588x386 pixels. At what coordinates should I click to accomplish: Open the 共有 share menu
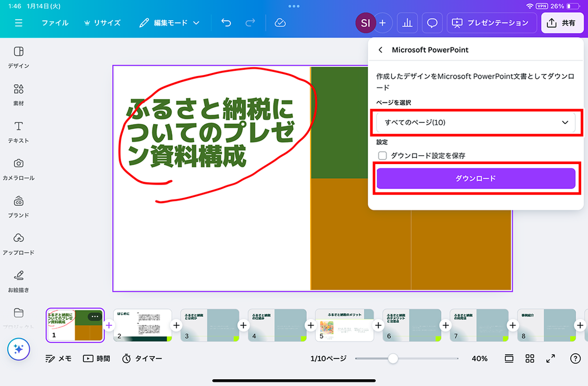[563, 23]
